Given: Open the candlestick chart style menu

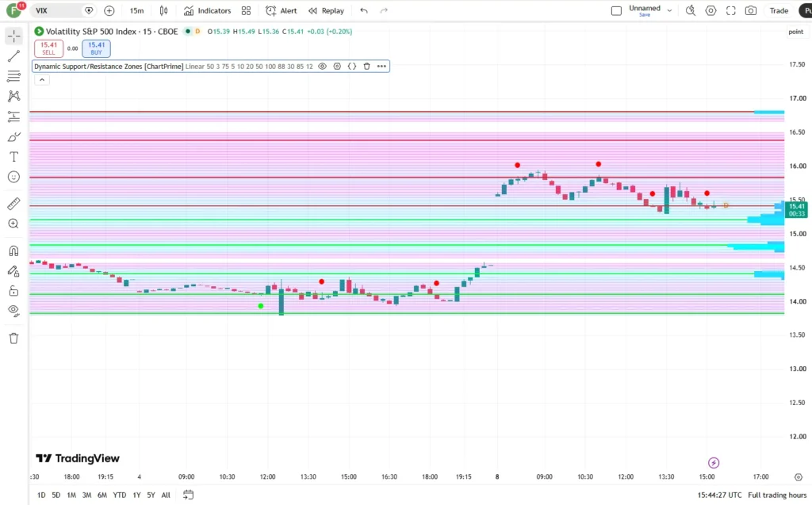Looking at the screenshot, I should [x=163, y=10].
